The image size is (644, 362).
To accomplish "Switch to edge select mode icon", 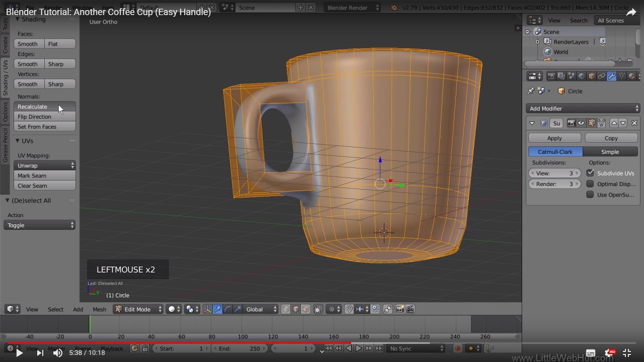I will point(296,309).
